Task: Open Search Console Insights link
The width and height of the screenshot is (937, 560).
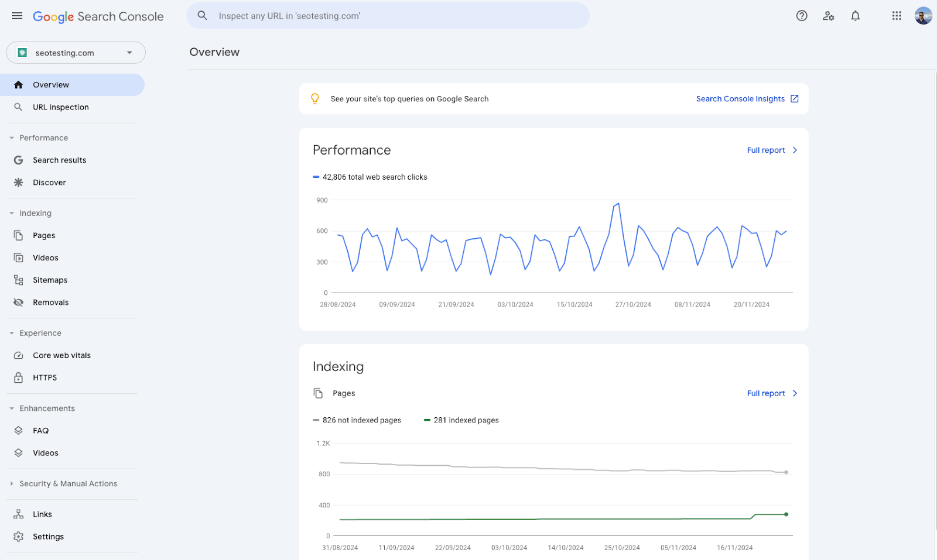Action: point(740,99)
